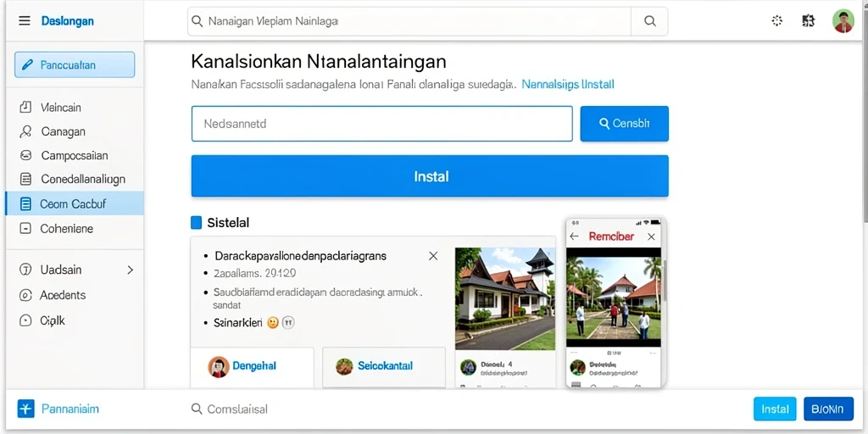
Task: Focus the Nedsannetd input field
Action: (x=382, y=124)
